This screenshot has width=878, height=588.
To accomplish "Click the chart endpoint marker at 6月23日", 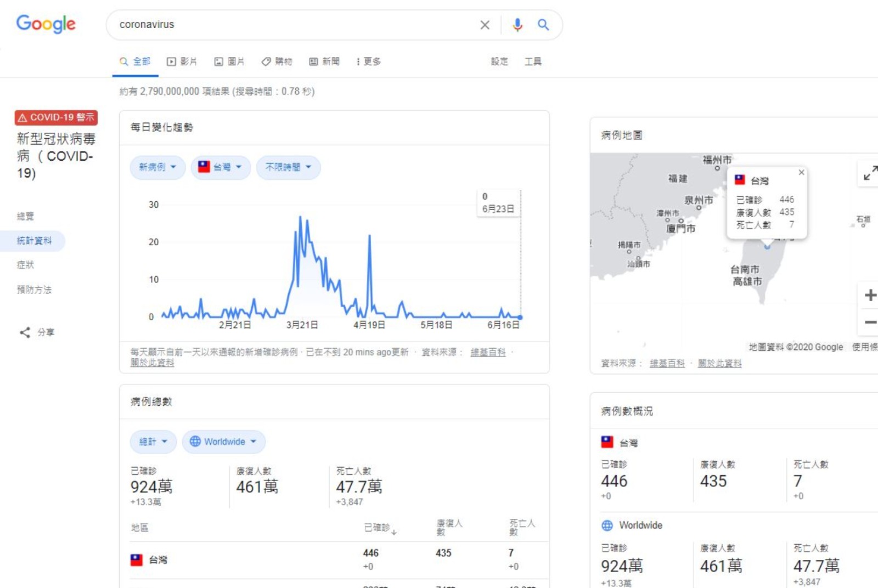I will click(520, 318).
